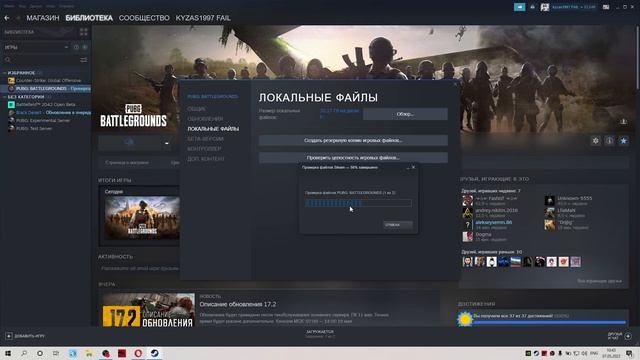
Task: Open friend Dogma profile
Action: point(483,235)
